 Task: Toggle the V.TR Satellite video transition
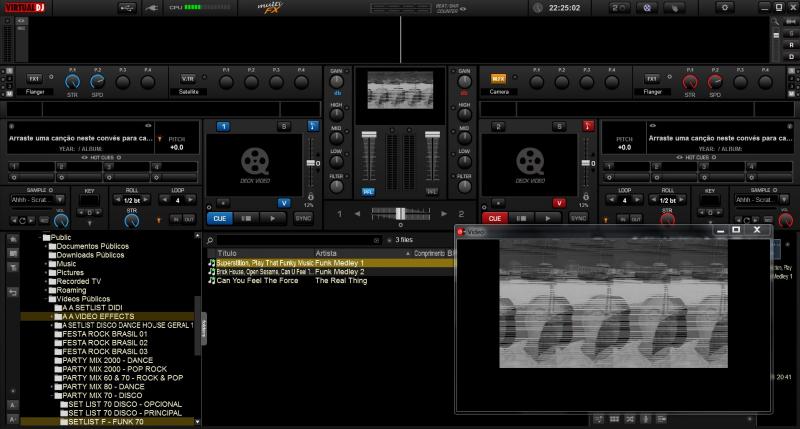[188, 79]
